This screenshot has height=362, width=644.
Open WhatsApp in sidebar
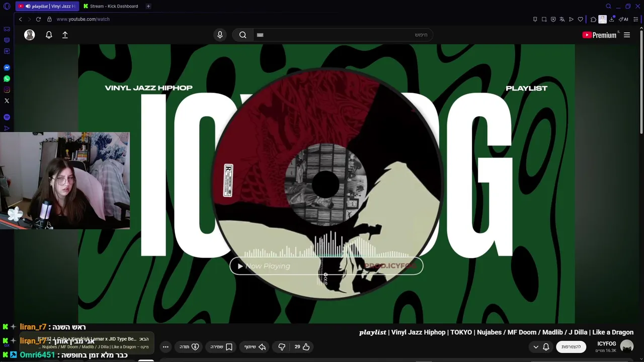click(x=7, y=78)
